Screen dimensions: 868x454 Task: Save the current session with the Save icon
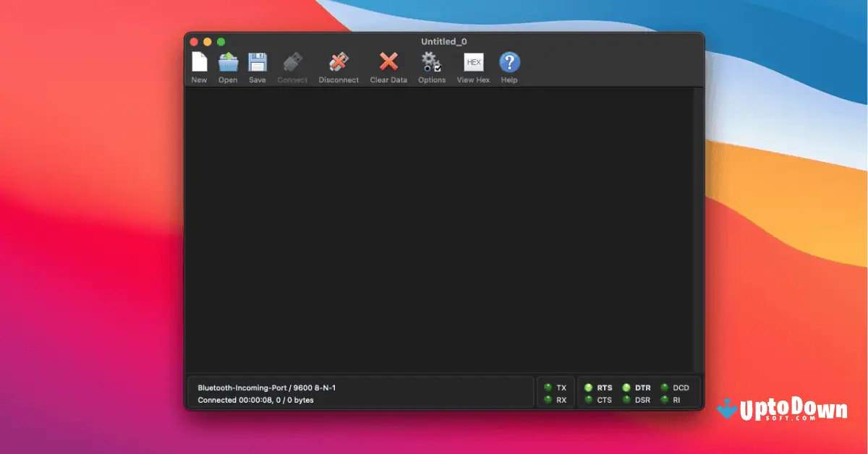(x=257, y=65)
